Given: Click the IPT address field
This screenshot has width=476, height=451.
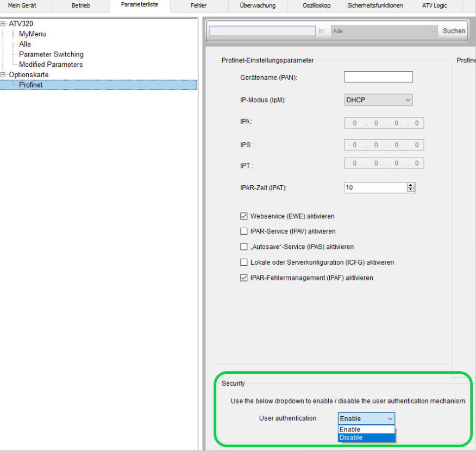Looking at the screenshot, I should point(384,163).
